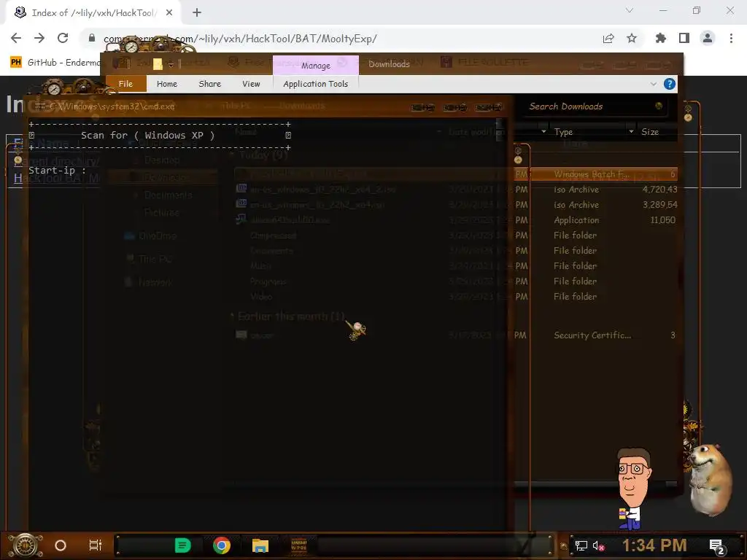Select the Windows Batch File row
The height and width of the screenshot is (560, 747).
(x=457, y=174)
